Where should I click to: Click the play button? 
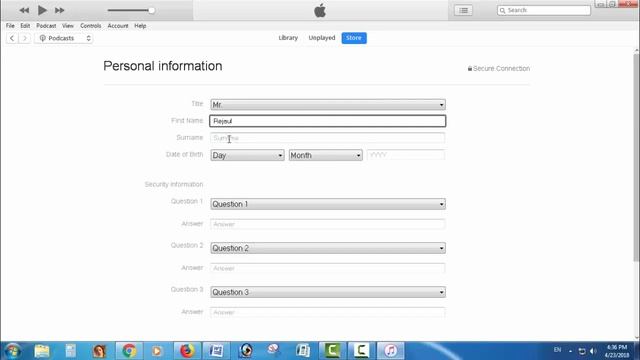42,10
